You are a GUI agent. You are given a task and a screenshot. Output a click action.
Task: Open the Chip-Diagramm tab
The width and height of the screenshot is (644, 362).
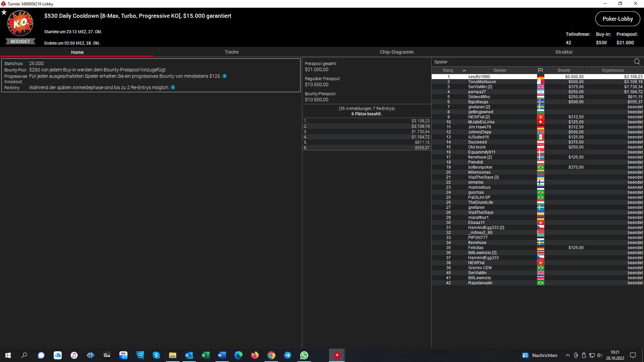pyautogui.click(x=396, y=52)
